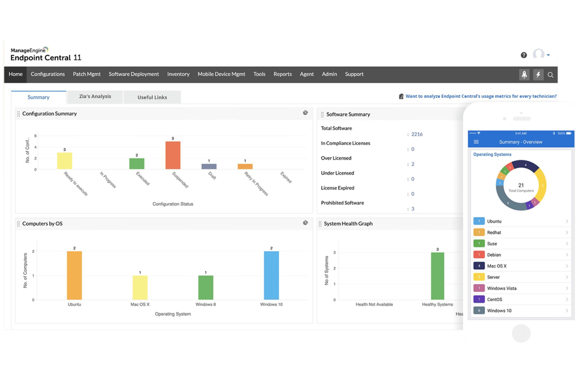Open the Admin menu
The width and height of the screenshot is (588, 392).
[329, 74]
